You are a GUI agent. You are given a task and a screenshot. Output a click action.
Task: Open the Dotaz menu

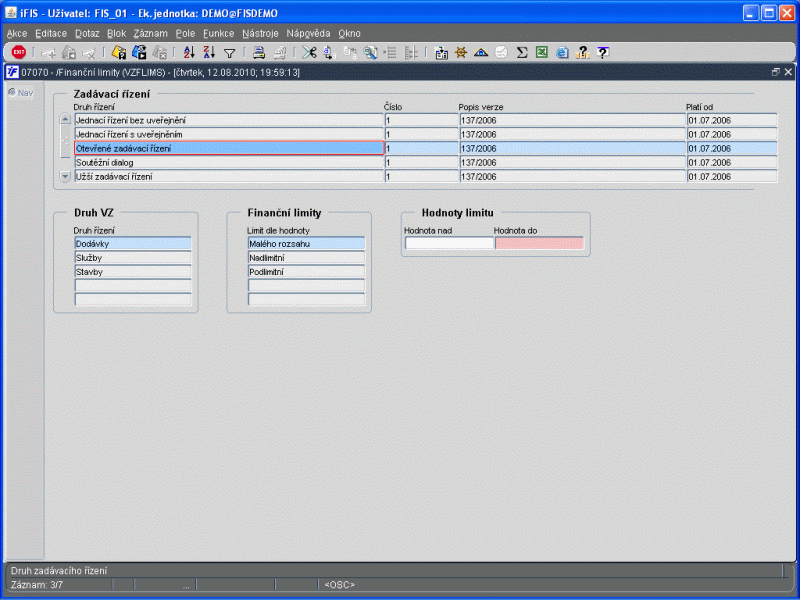pos(87,34)
